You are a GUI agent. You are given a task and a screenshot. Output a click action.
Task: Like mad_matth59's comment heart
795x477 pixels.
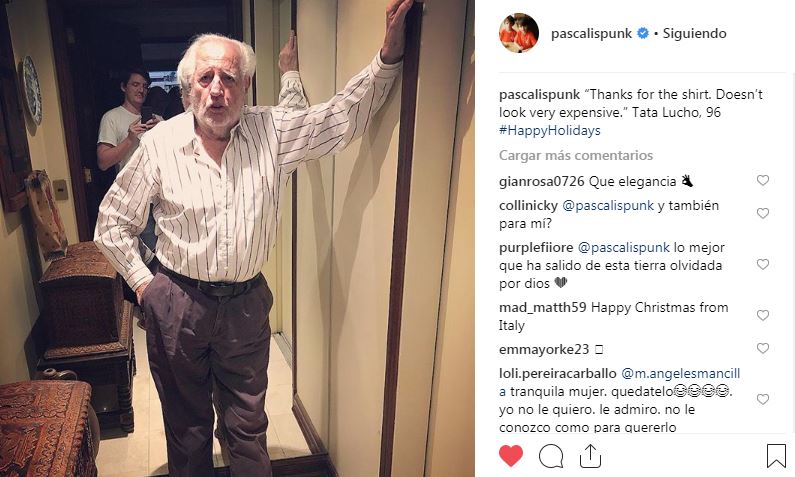pos(763,315)
